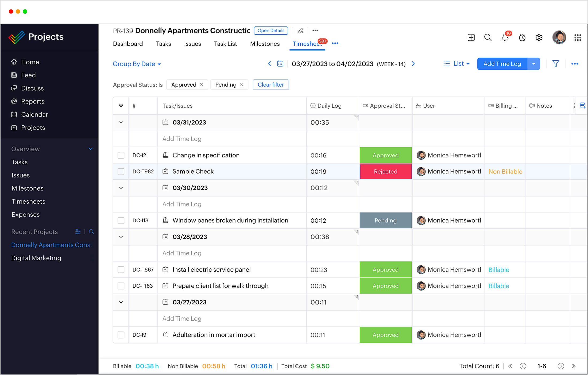This screenshot has width=588, height=375.
Task: Click the calendar/grid view icon
Action: pos(279,64)
